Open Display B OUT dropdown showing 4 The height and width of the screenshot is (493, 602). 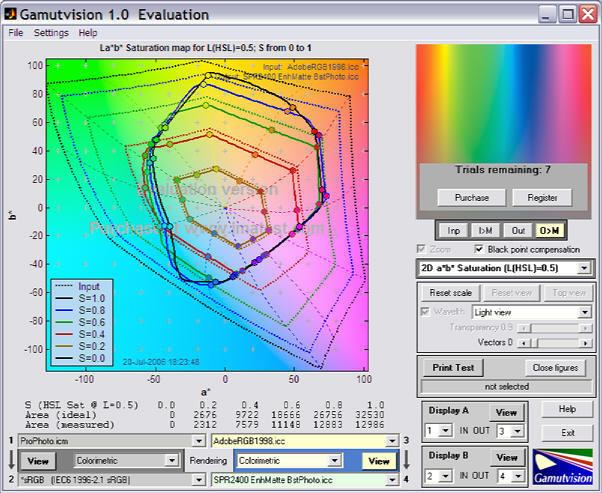click(x=510, y=476)
